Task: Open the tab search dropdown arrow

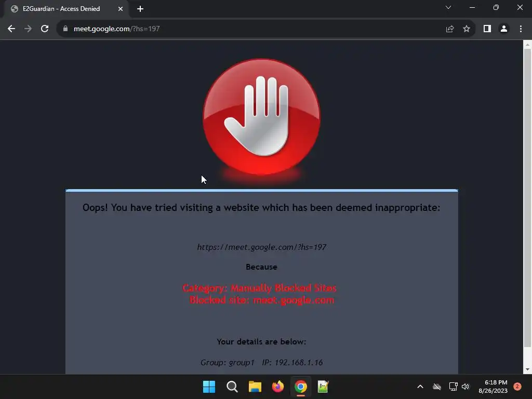Action: tap(448, 7)
